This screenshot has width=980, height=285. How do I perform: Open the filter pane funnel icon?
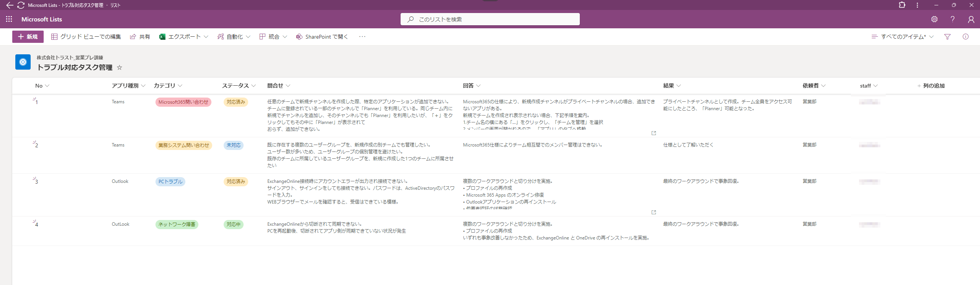(947, 37)
